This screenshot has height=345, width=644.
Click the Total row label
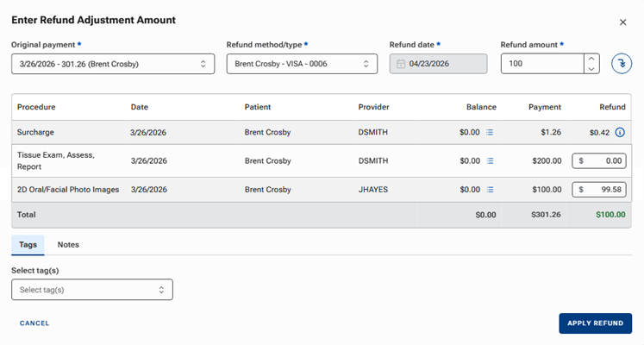tap(26, 215)
